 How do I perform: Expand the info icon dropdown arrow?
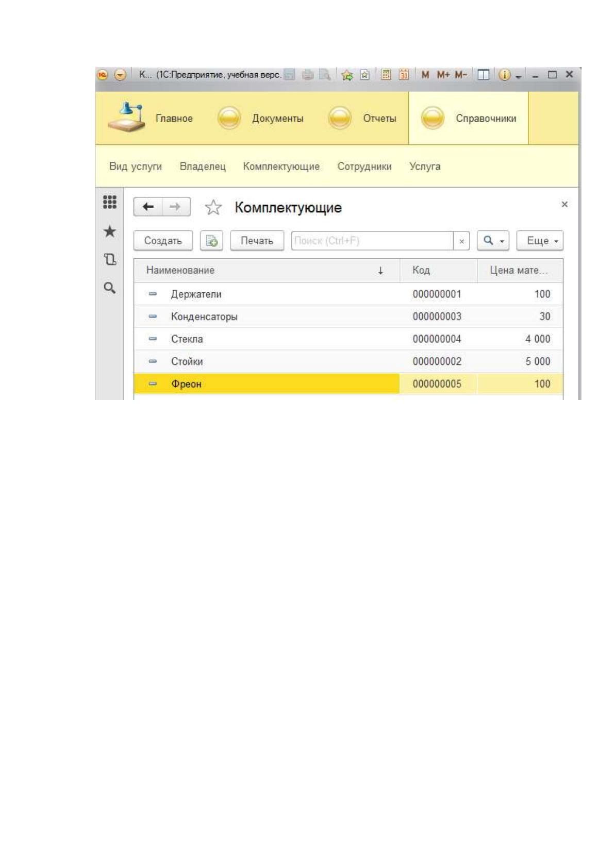(x=517, y=76)
